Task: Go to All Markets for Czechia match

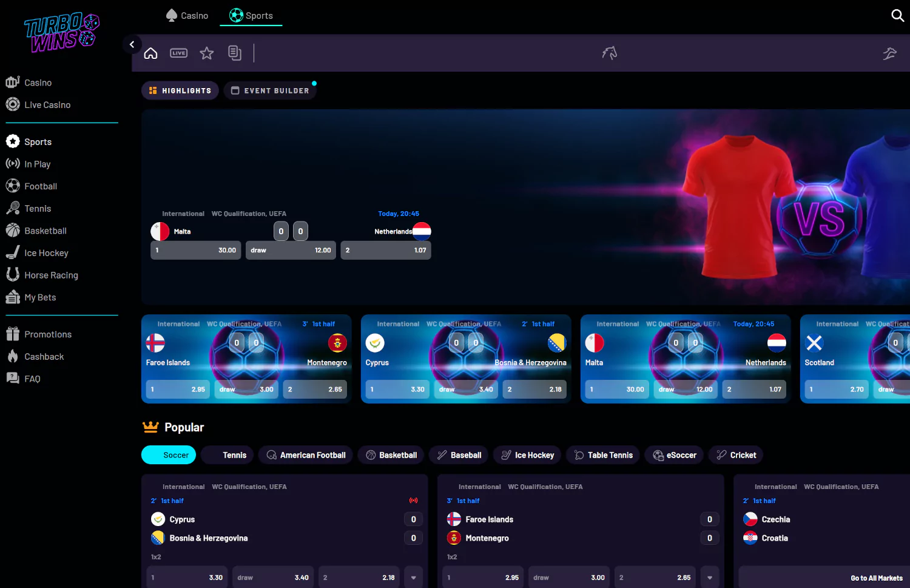Action: point(876,578)
